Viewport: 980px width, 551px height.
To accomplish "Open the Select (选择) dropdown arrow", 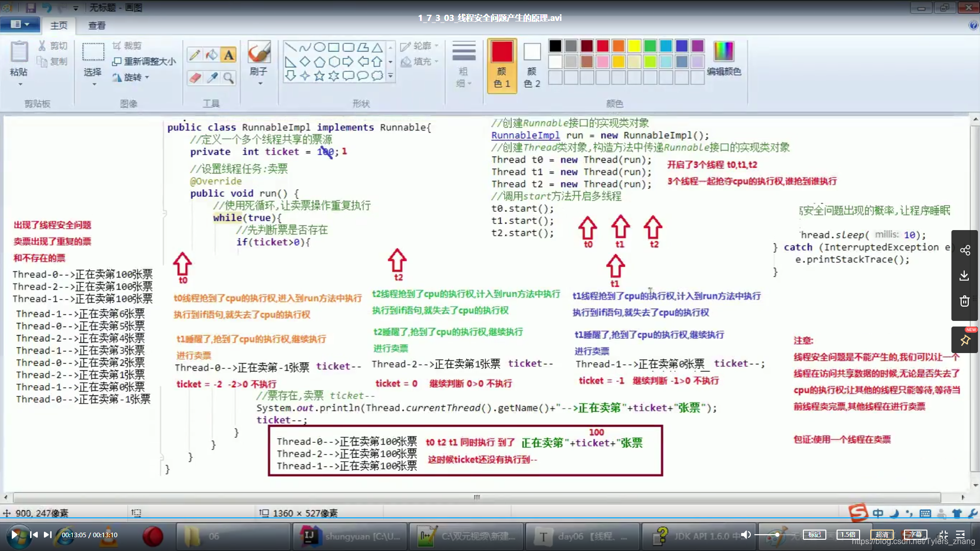I will (94, 84).
